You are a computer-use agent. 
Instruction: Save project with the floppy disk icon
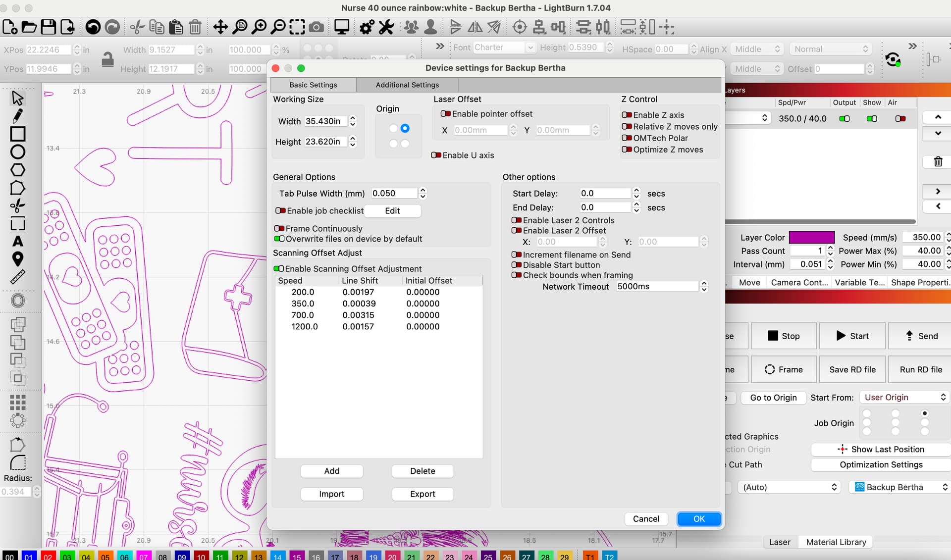(48, 27)
